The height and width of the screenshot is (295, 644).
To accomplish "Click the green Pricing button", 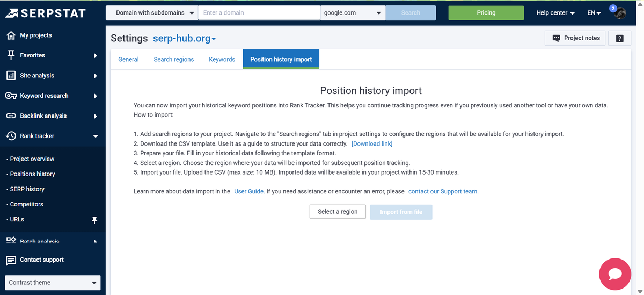I will pyautogui.click(x=486, y=13).
